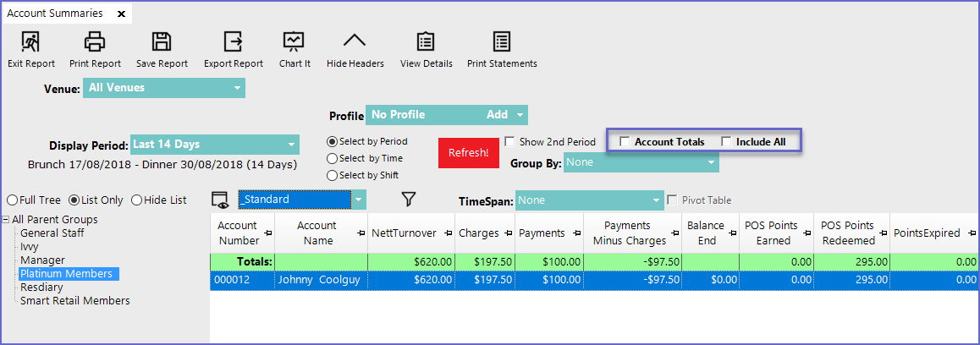Click the Save Report icon
Screen dimensions: 980x345
pyautogui.click(x=162, y=41)
